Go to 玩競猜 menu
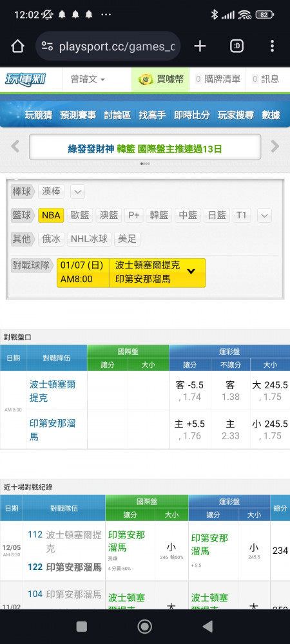Screen dimensions: 290x644 point(39,115)
